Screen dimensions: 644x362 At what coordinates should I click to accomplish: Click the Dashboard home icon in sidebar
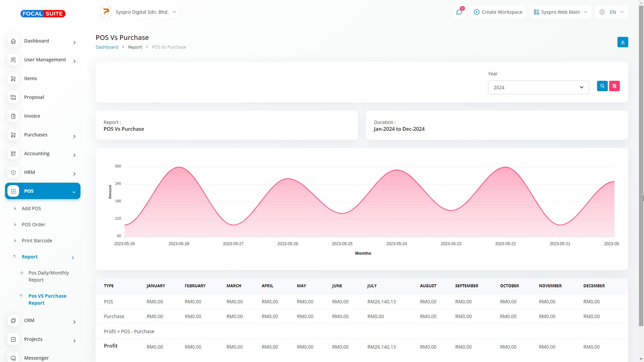click(x=13, y=41)
